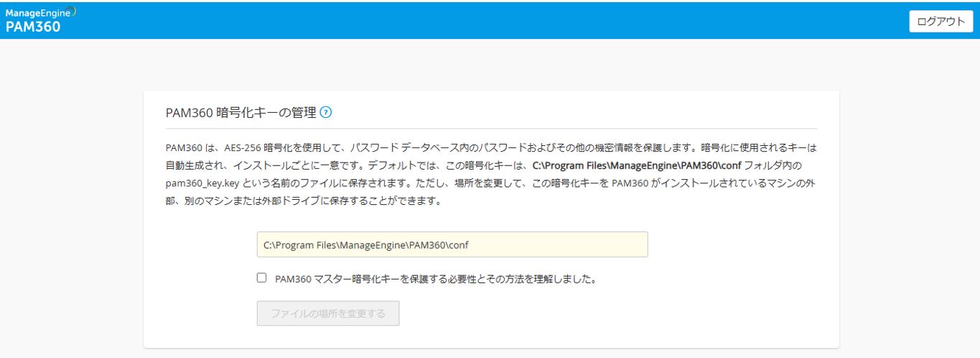The height and width of the screenshot is (358, 980).
Task: Check the PAM360 master key acknowledgement checkbox
Action: [x=262, y=277]
